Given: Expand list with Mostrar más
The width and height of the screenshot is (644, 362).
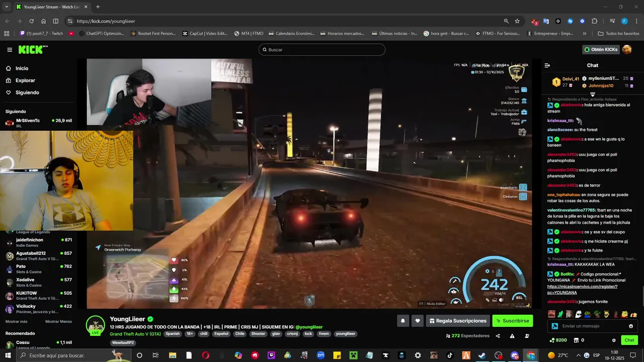Looking at the screenshot, I should click(17, 322).
